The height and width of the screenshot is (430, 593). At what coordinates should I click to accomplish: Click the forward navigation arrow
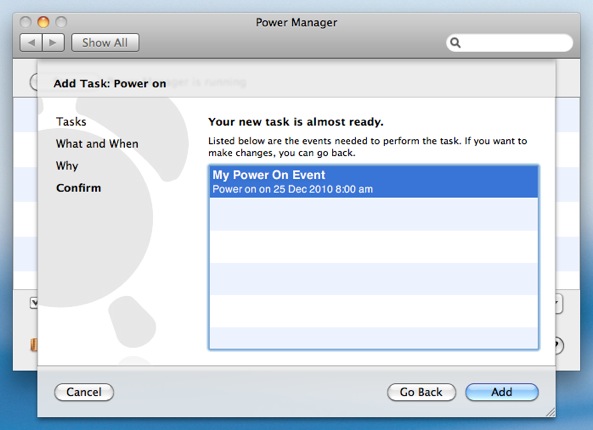pyautogui.click(x=53, y=43)
